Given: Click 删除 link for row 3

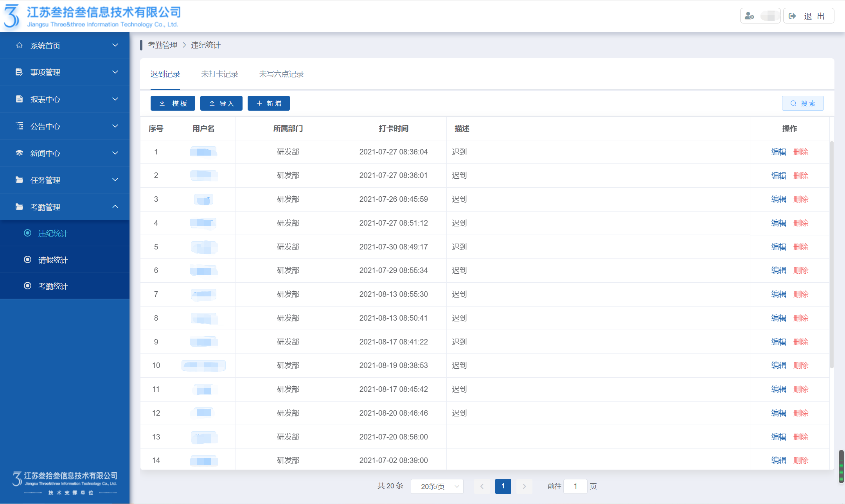Looking at the screenshot, I should coord(800,199).
